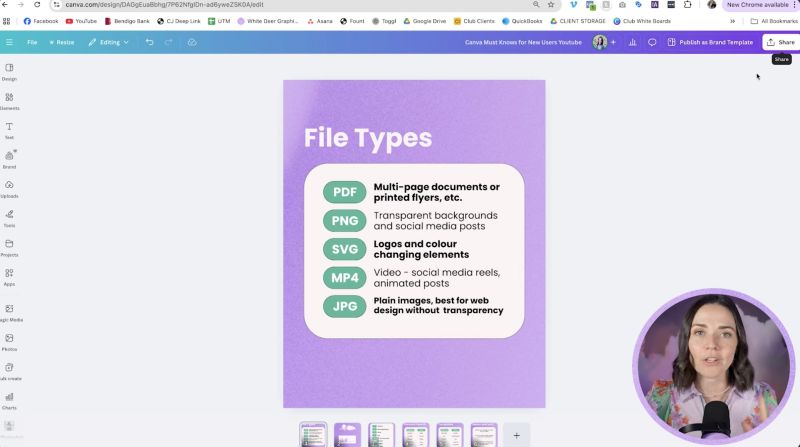Click New Chrome available update button
Screen dimensions: 800x447
coord(757,5)
